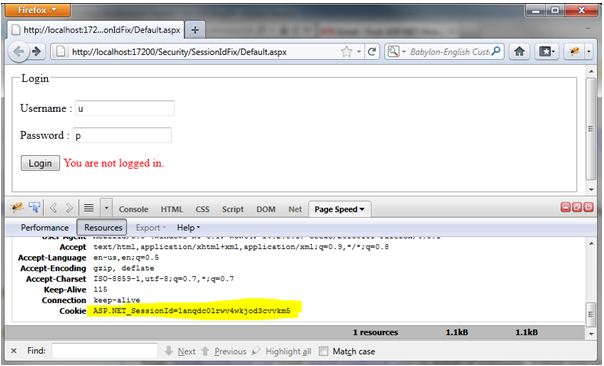Close the find bar
This screenshot has width=604, height=366.
pos(14,351)
